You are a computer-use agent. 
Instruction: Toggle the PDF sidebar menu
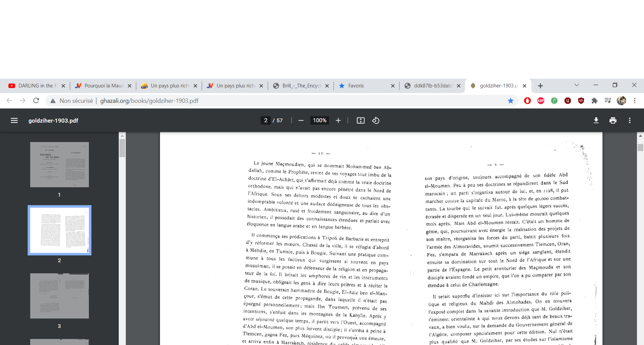[14, 121]
